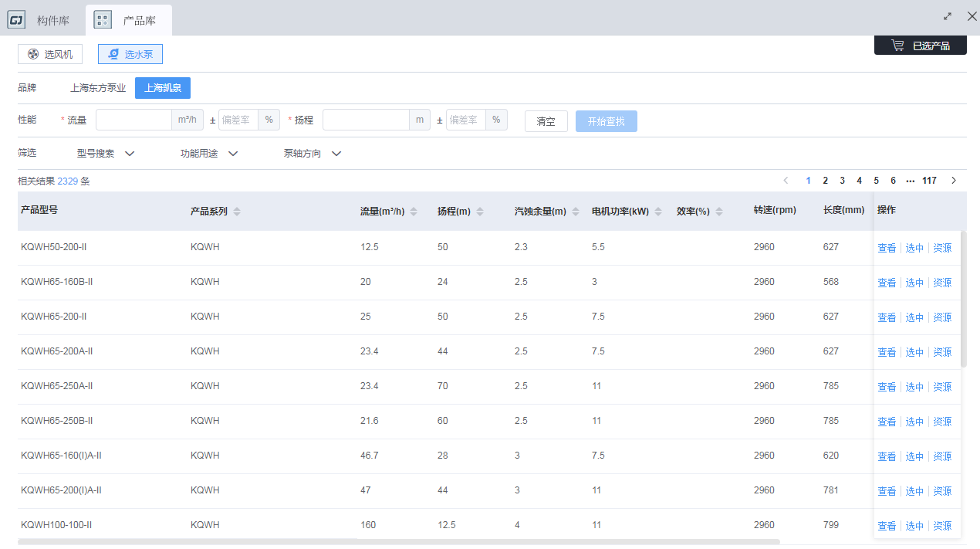Go to page 3
Image resolution: width=980 pixels, height=549 pixels.
(x=843, y=181)
